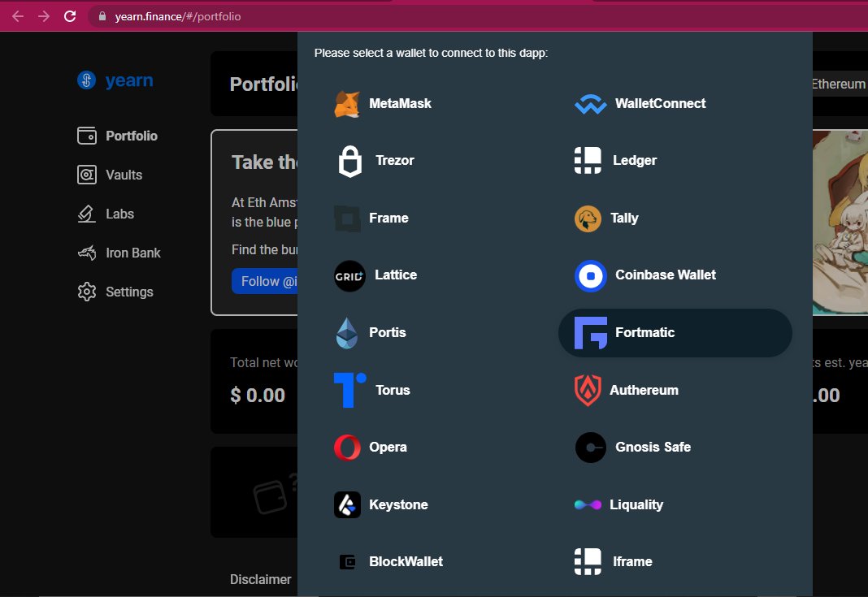This screenshot has height=597, width=868.
Task: Connect with MetaMask label
Action: coord(400,104)
